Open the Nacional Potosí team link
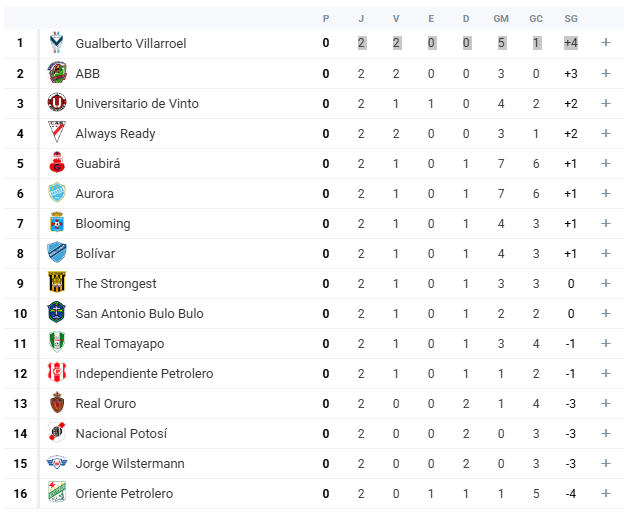628x513 pixels. 121,434
